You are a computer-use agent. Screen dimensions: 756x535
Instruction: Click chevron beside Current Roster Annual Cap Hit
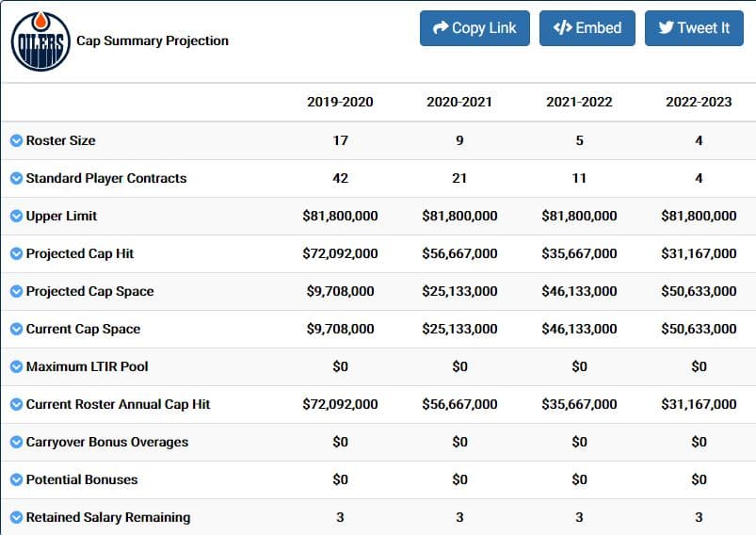click(16, 404)
